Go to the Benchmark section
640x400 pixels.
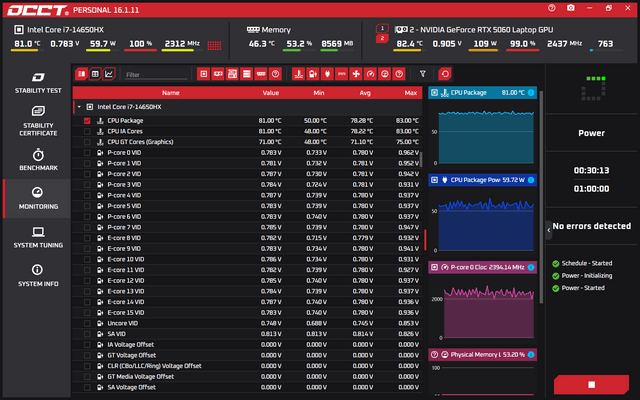pos(38,160)
